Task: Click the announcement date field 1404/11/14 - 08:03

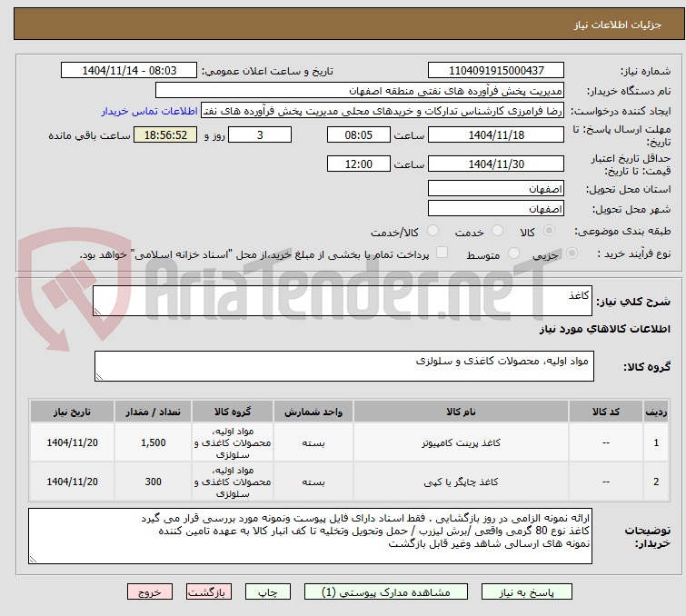Action: click(x=129, y=71)
